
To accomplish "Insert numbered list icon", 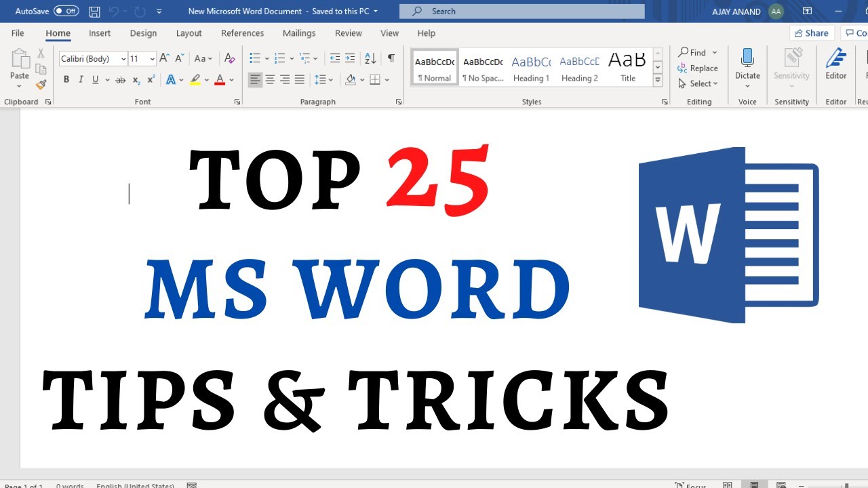I will (x=279, y=58).
